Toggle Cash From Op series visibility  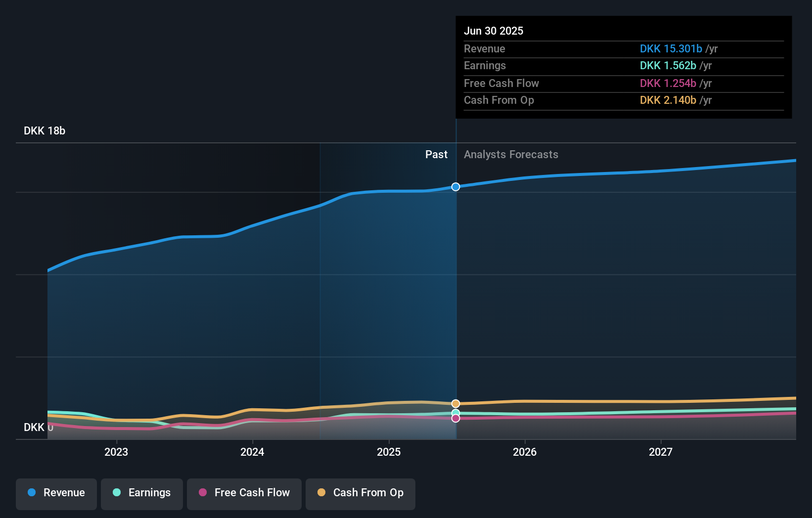(360, 492)
